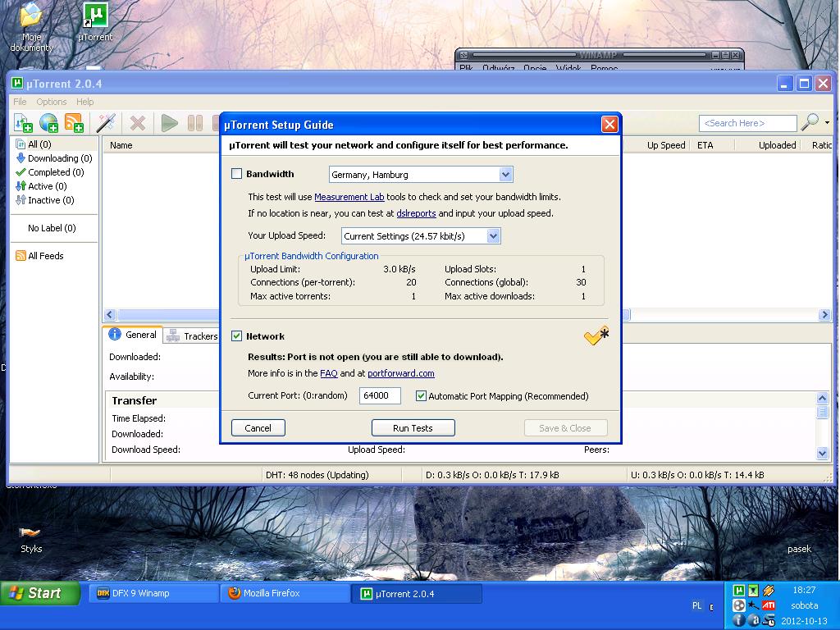Screen dimensions: 840x630
Task: Open the FAQ link
Action: point(329,373)
